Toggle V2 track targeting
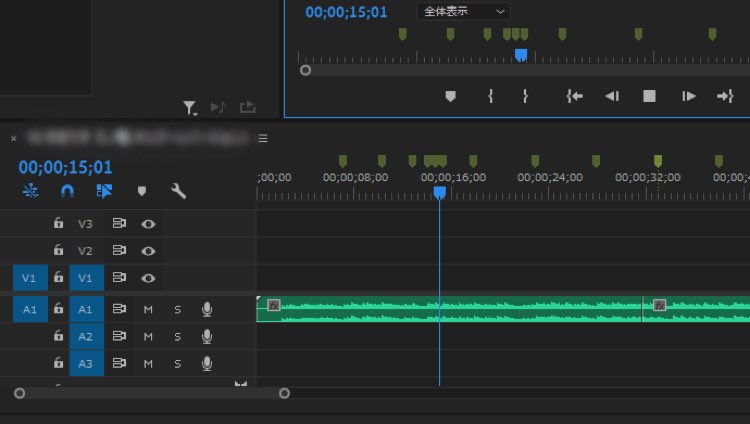 pyautogui.click(x=85, y=251)
